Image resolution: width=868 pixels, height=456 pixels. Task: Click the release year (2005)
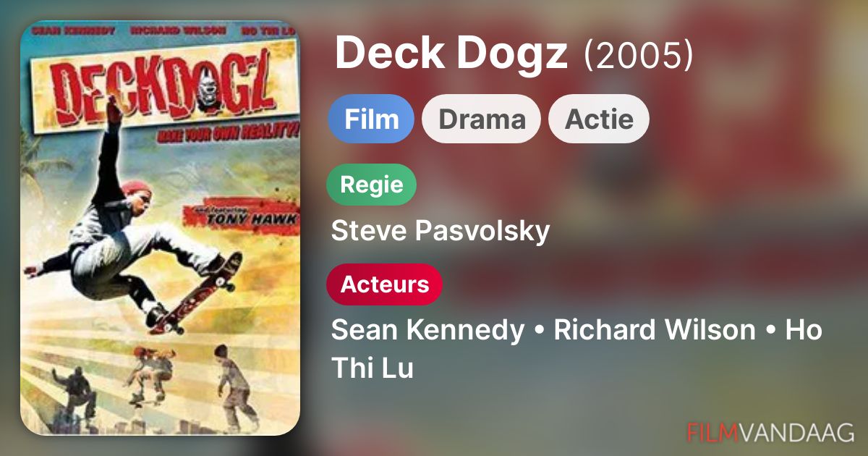(639, 54)
